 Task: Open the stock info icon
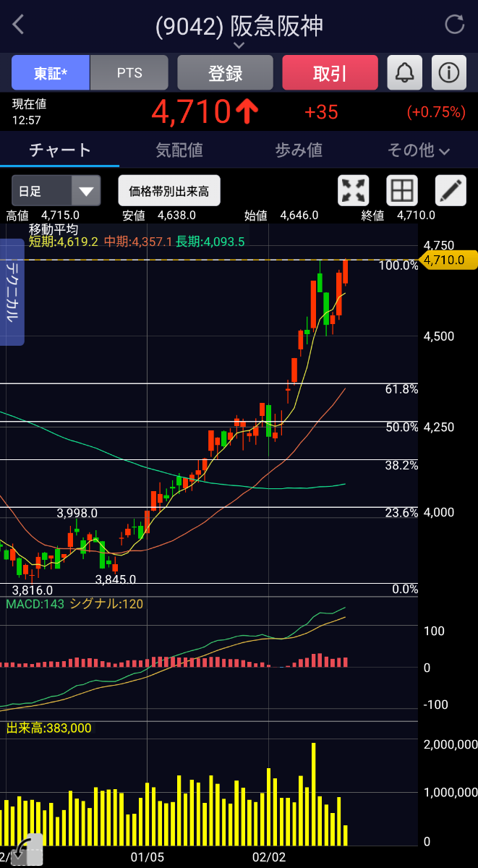(x=448, y=72)
